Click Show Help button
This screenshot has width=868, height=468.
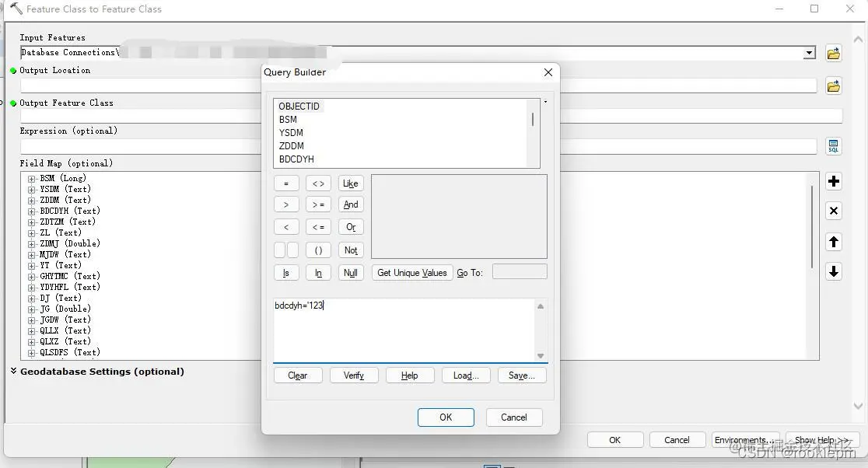tap(822, 440)
